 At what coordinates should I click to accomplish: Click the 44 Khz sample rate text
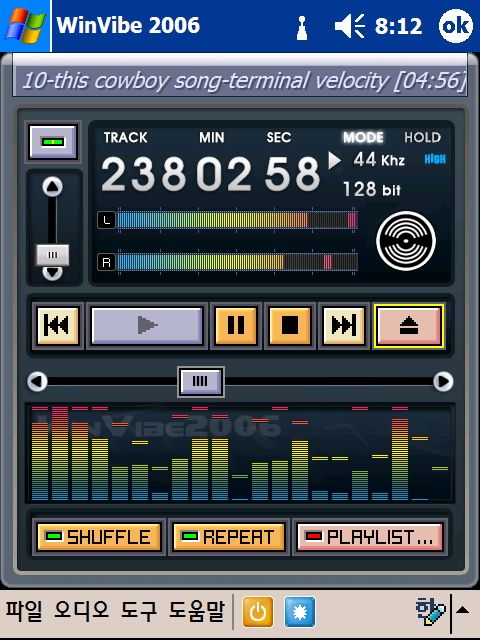[379, 160]
